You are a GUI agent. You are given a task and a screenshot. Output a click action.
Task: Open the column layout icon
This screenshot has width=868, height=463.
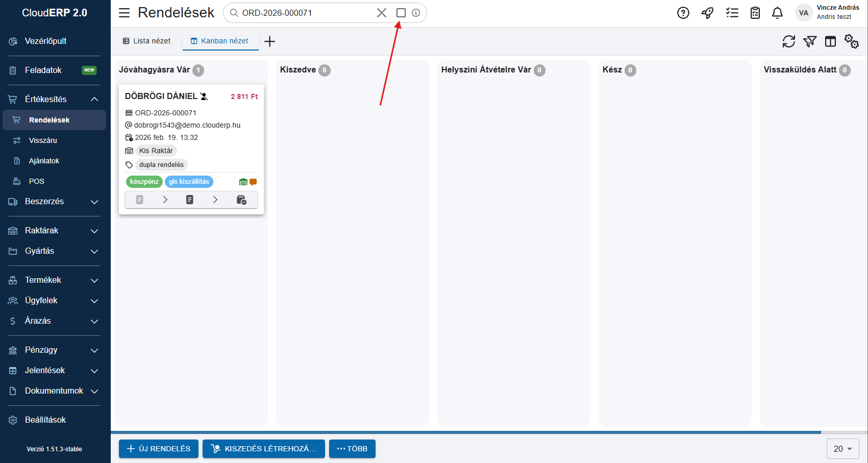[831, 41]
